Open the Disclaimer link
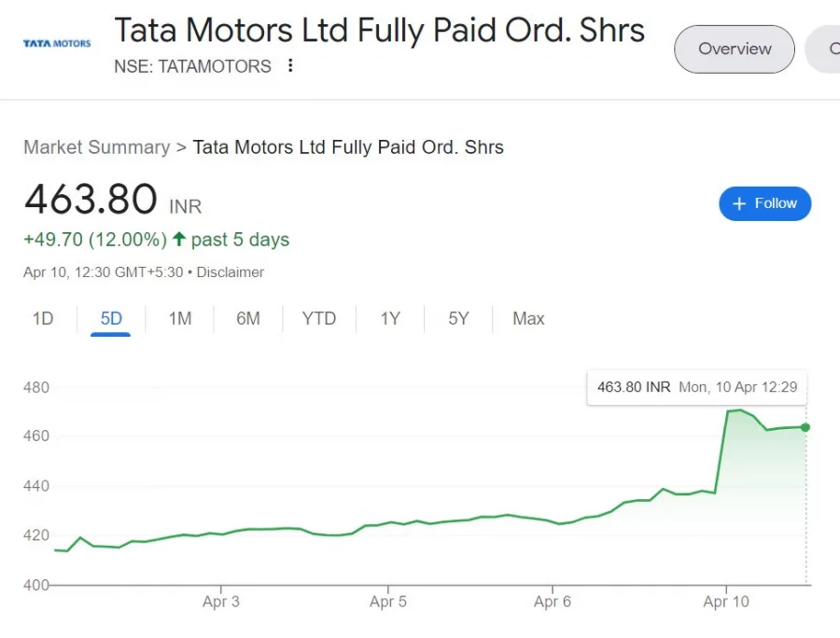Viewport: 840px width, 638px height. [x=230, y=272]
